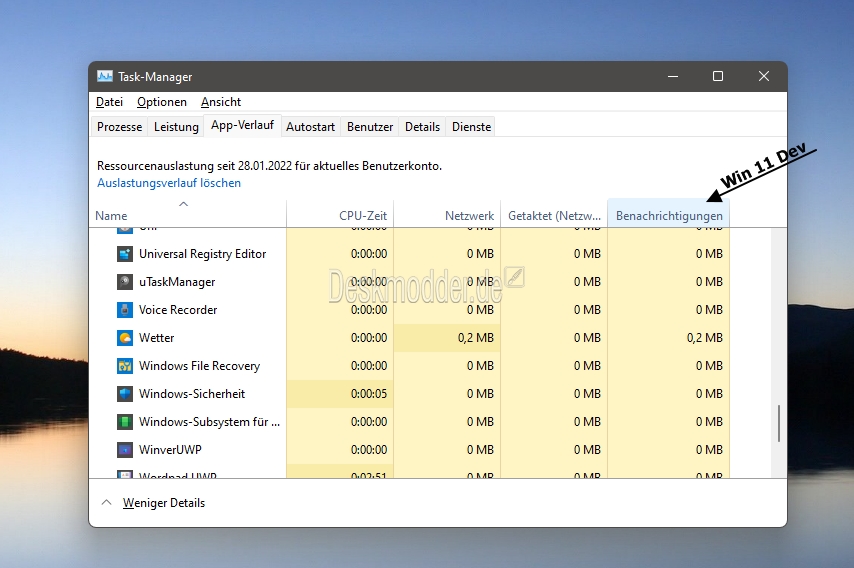Screen dimensions: 854x568
Task: Select the Windows File Recovery row name
Action: (199, 366)
